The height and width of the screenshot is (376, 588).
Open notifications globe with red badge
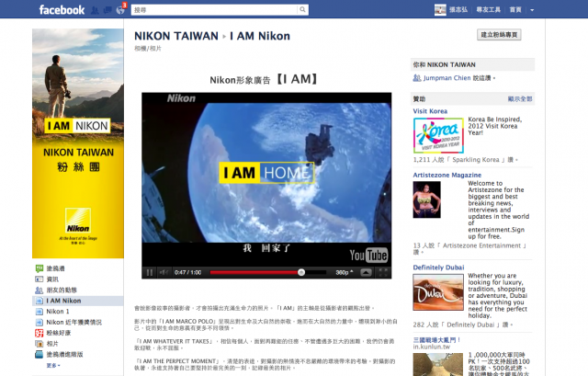tap(120, 10)
